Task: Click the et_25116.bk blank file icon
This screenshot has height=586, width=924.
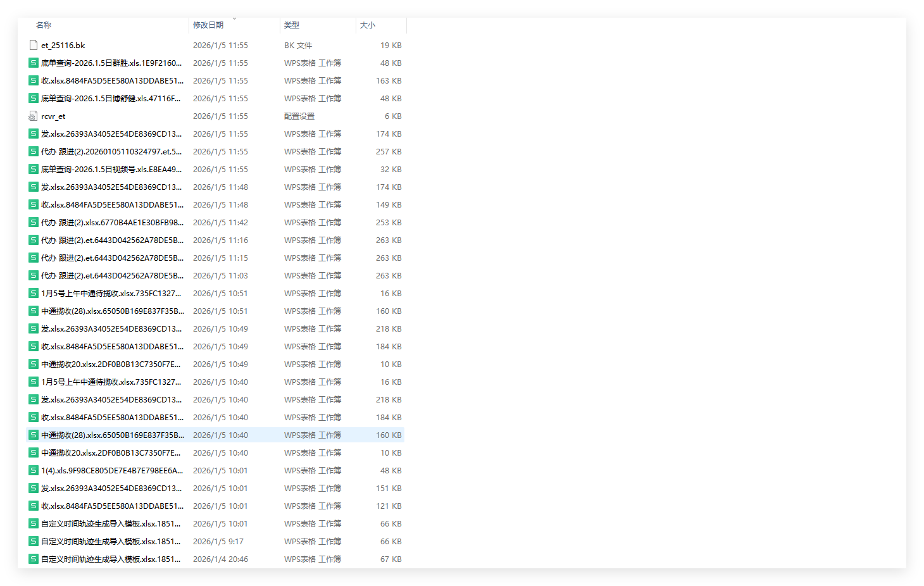Action: 34,46
